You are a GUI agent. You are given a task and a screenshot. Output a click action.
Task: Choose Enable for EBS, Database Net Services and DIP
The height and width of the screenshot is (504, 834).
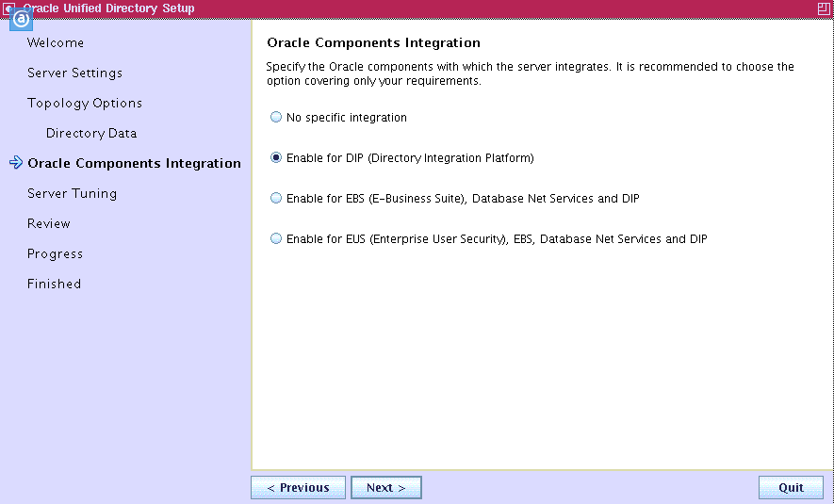coord(276,199)
